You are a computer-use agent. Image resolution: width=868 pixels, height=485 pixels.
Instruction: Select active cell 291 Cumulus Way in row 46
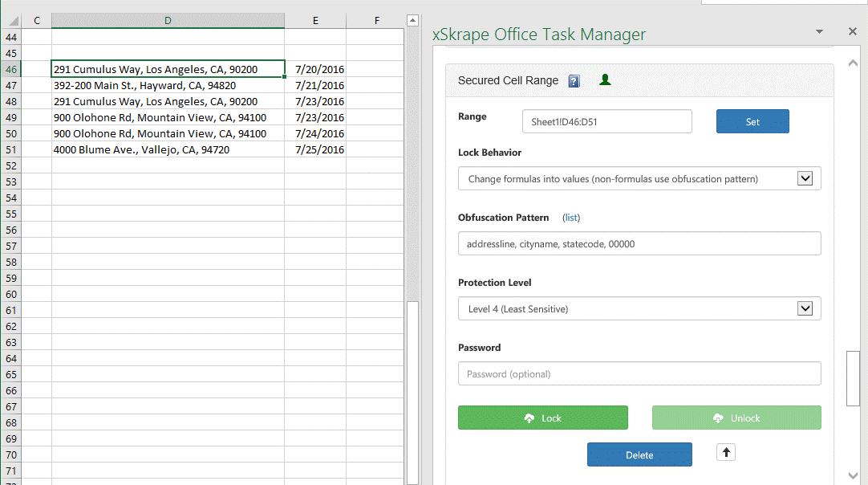click(x=168, y=69)
